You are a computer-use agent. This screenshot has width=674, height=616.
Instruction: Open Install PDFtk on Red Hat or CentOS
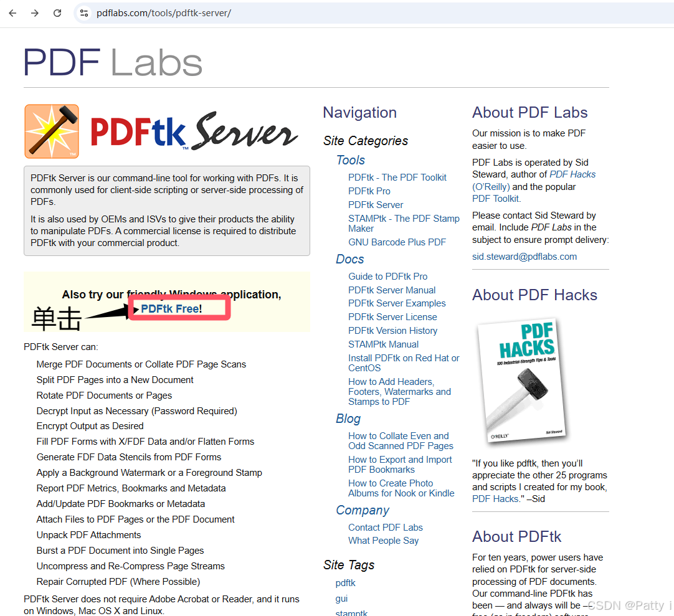click(404, 362)
